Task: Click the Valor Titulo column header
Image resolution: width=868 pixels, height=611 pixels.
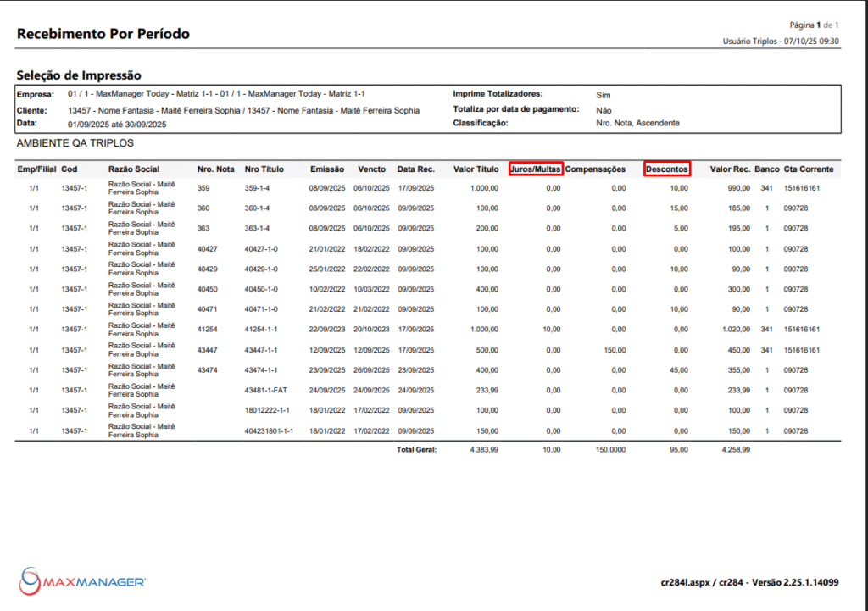Action: [476, 169]
